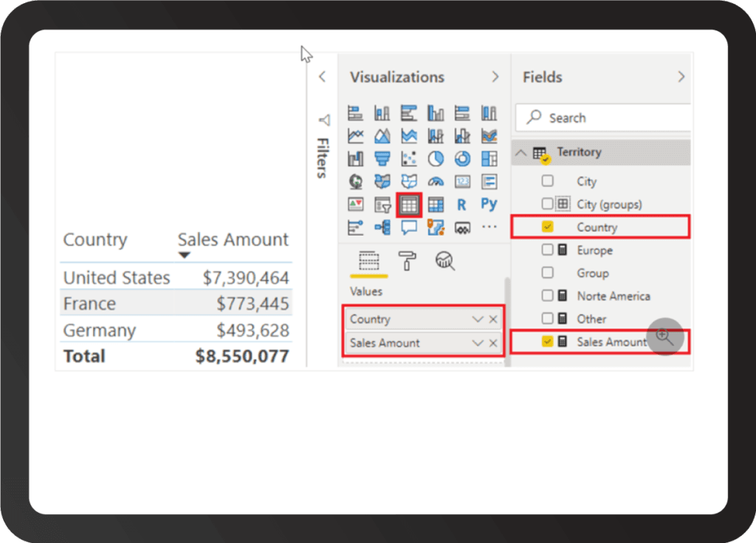Viewport: 756px width, 543px height.
Task: Select the Matrix visualization icon
Action: [436, 205]
